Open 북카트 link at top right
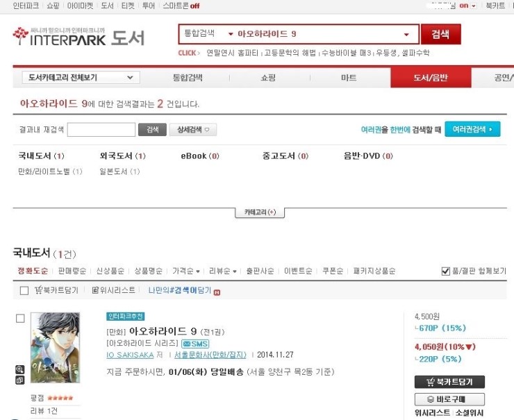This screenshot has height=420, width=514. (x=495, y=6)
